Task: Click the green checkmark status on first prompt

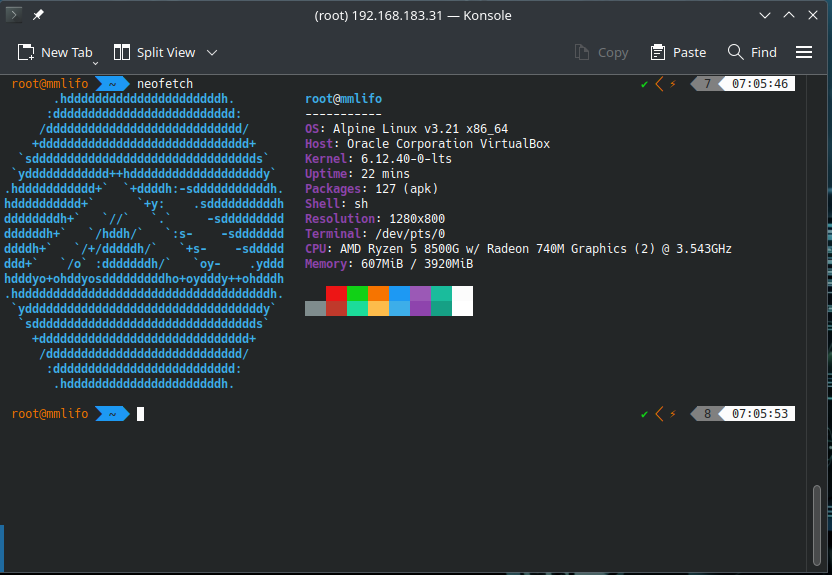Action: coord(645,84)
